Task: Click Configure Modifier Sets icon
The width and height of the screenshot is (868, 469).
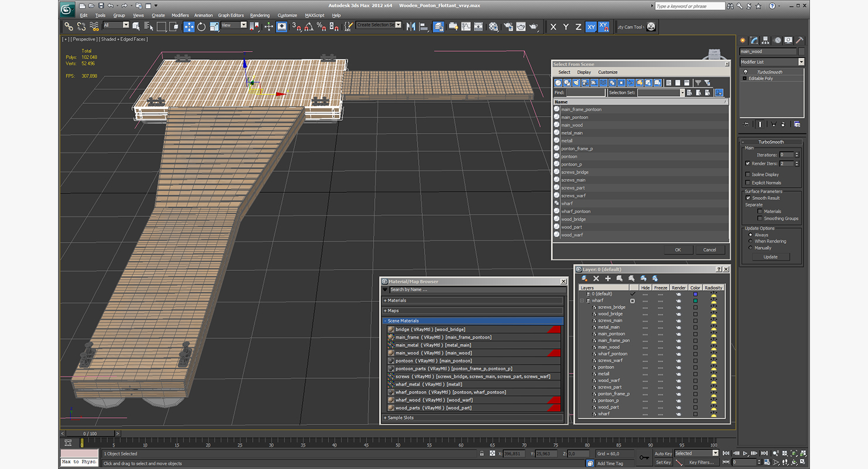Action: coord(797,124)
